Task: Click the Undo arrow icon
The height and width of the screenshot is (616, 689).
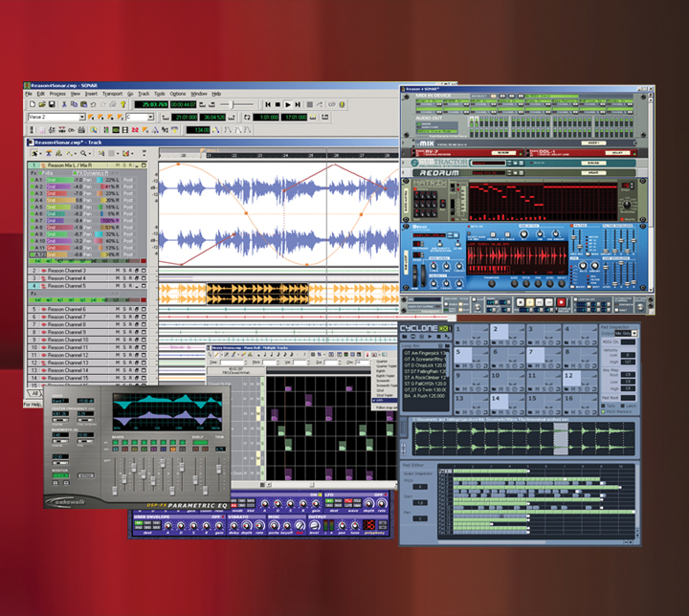Action: coord(93,104)
